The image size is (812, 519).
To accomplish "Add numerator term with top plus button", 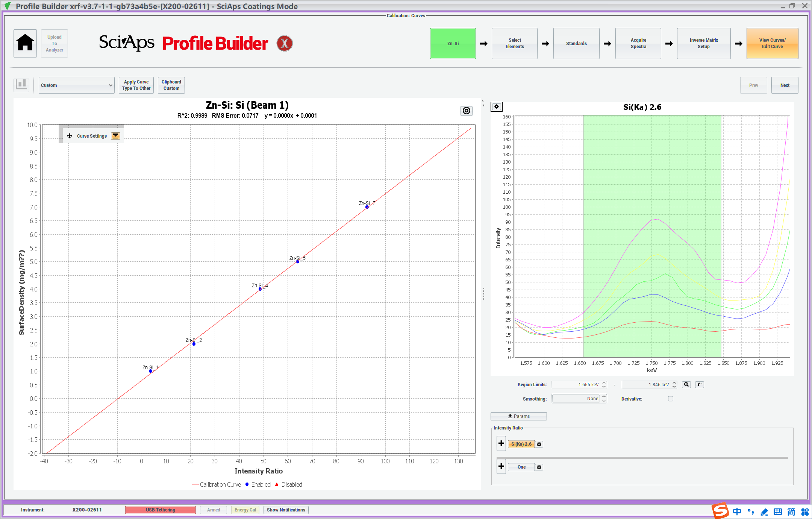I will pyautogui.click(x=501, y=443).
